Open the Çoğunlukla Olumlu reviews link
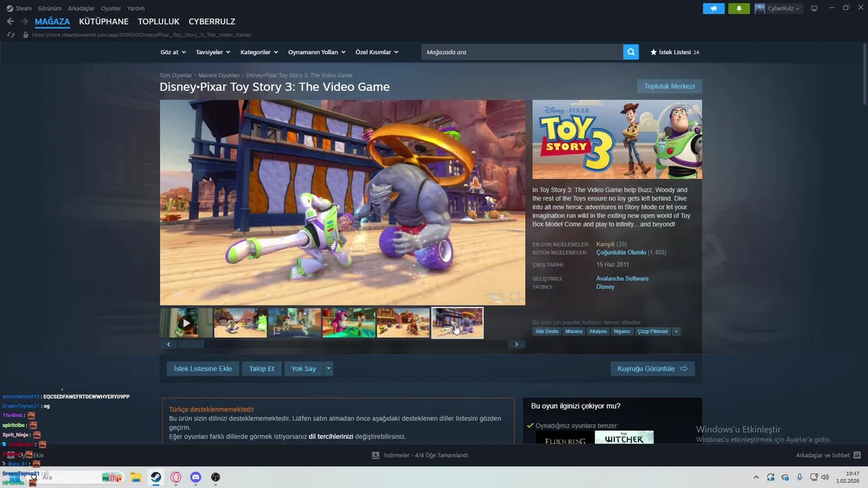 click(621, 252)
